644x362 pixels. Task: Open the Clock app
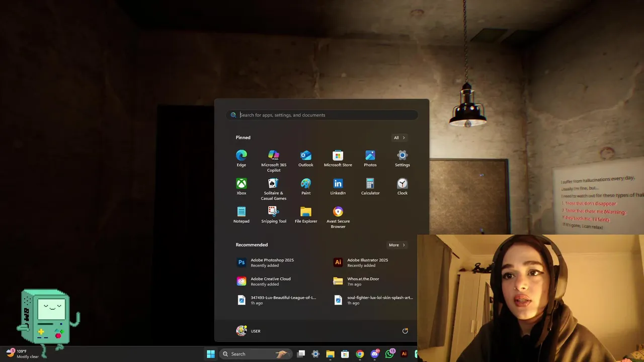pos(403,187)
